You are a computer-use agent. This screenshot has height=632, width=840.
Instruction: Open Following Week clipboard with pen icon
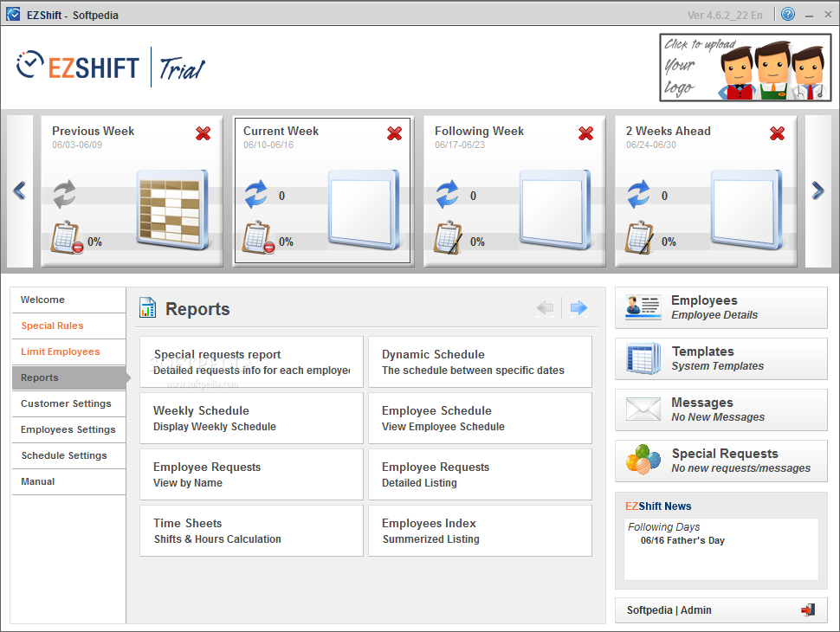448,236
